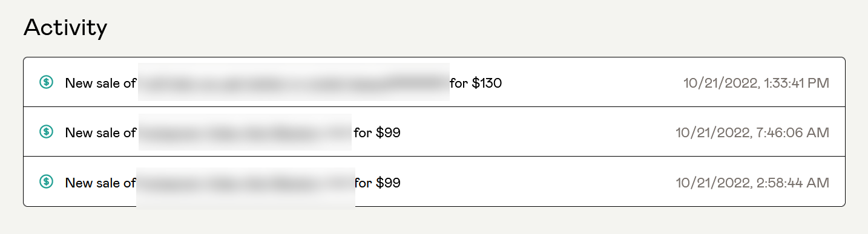
Task: Click the 2:58:44 AM time label
Action: click(792, 181)
